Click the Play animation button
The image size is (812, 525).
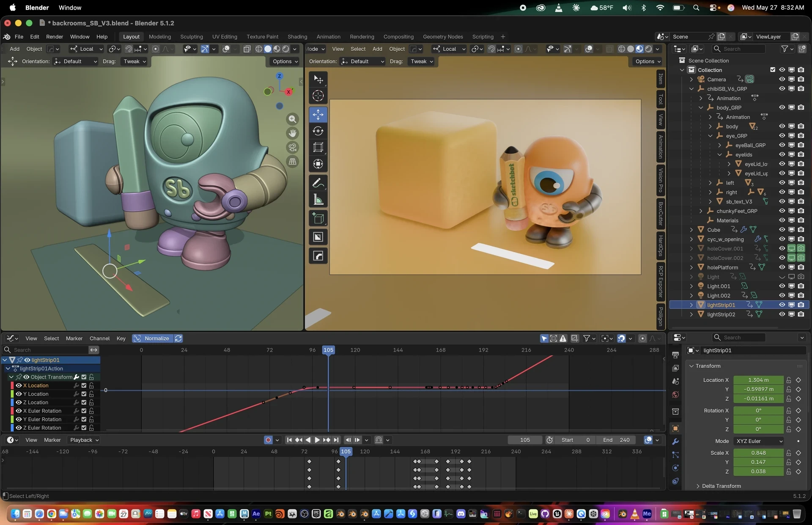(x=317, y=440)
